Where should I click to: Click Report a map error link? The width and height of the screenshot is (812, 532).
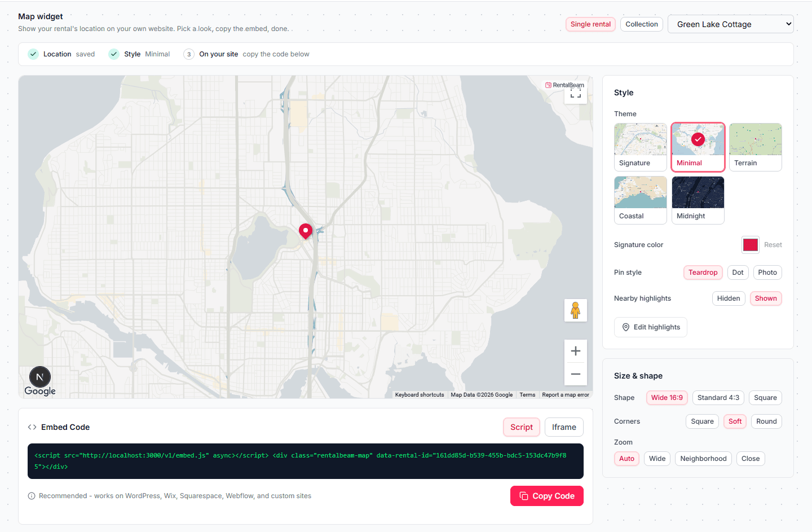[566, 395]
